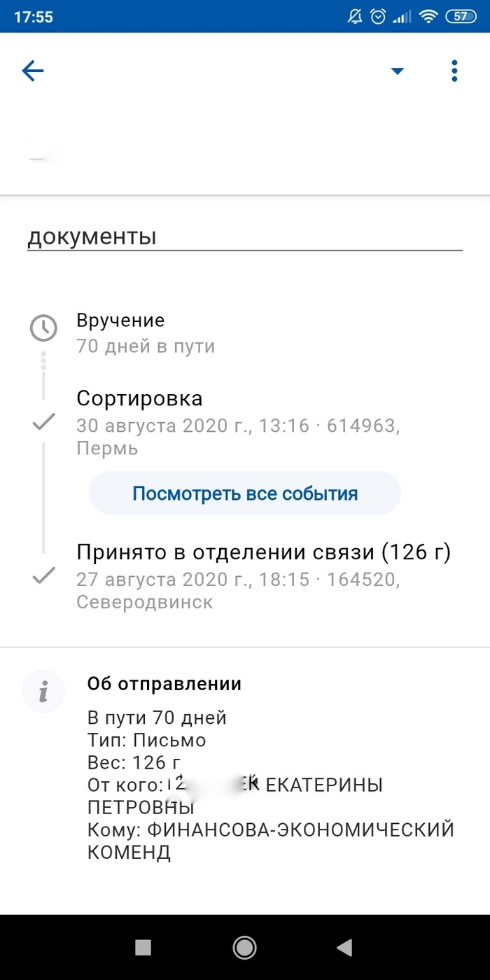The height and width of the screenshot is (980, 490).
Task: Tap checkmark next to Принято в отделении связи
Action: click(44, 575)
